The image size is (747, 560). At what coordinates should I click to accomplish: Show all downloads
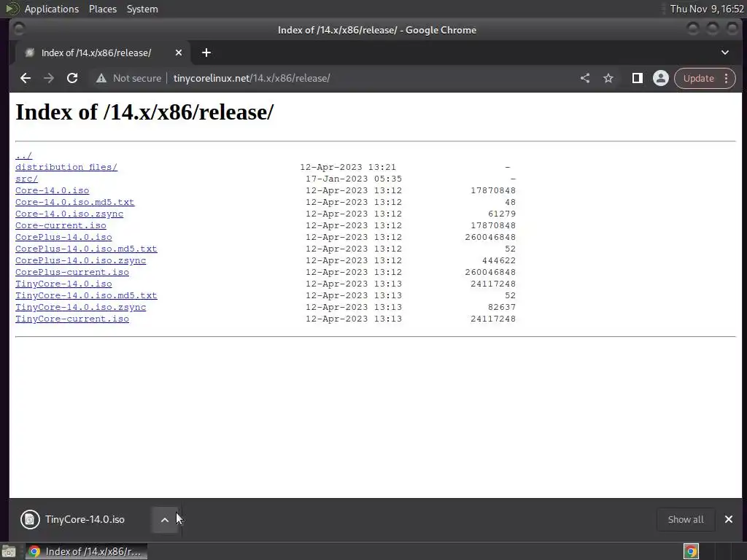686,519
